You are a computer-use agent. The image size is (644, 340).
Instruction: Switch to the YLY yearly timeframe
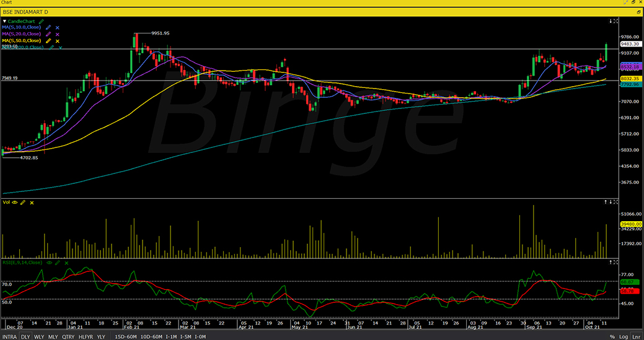point(100,336)
